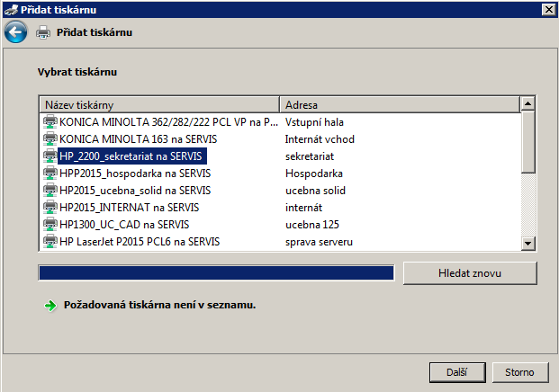
Task: Select KONICA MINOLTA 362/282/222 PCL VP printer
Action: click(168, 122)
